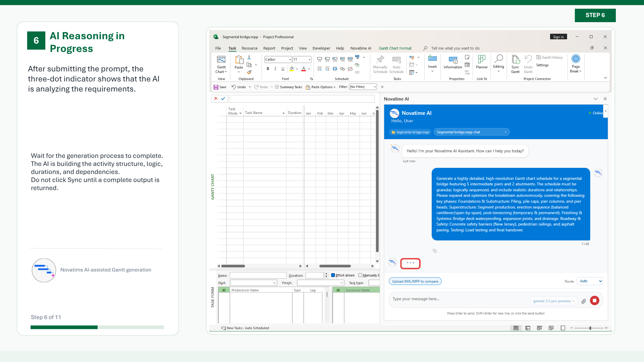This screenshot has height=362, width=644.
Task: Click the Format Painter brush icon
Action: [249, 72]
